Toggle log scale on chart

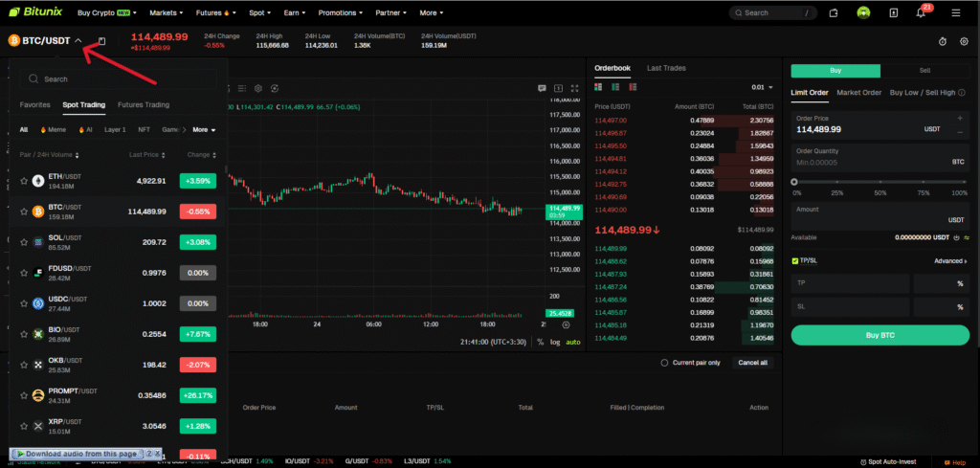point(555,342)
